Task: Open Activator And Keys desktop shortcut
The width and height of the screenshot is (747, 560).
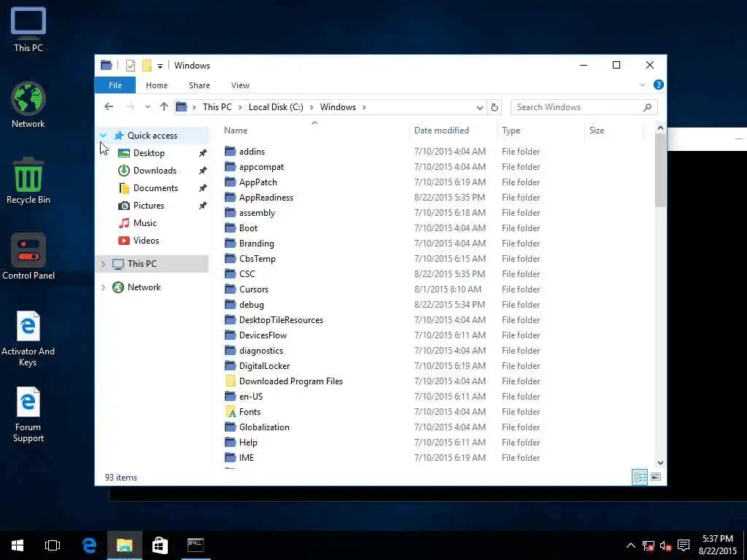Action: pyautogui.click(x=28, y=338)
